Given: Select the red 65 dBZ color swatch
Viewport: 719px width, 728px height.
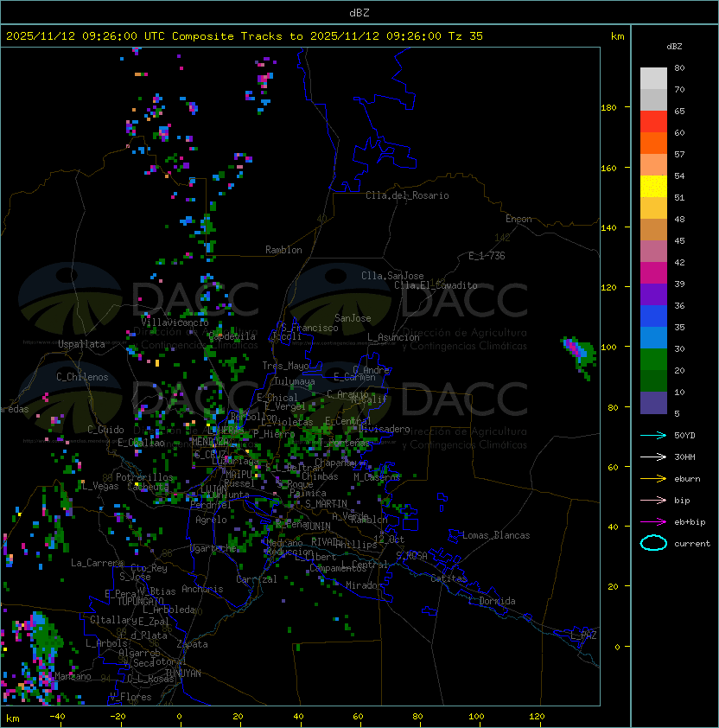Looking at the screenshot, I should coord(653,121).
